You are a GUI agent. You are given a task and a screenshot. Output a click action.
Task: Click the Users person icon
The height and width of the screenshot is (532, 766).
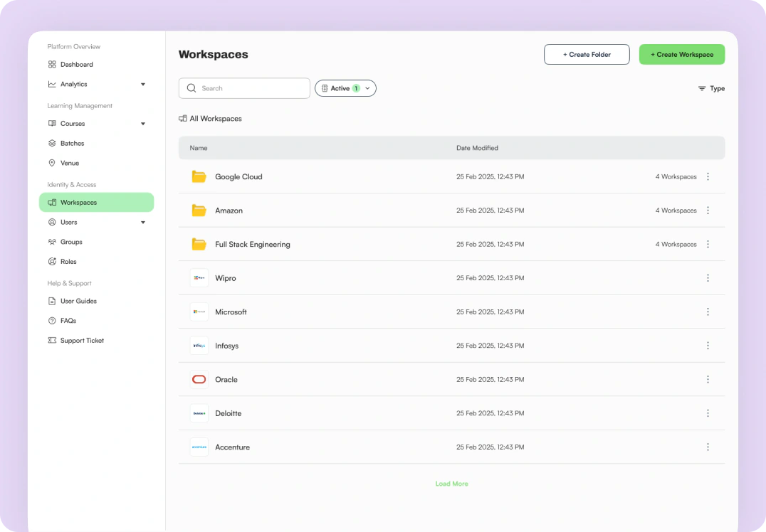pyautogui.click(x=52, y=222)
